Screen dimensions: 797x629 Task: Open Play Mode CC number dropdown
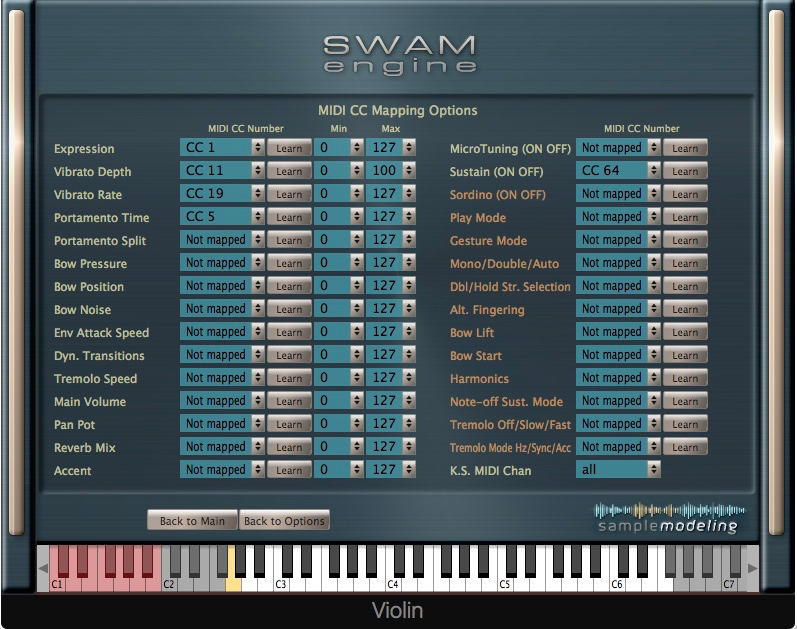click(x=618, y=217)
